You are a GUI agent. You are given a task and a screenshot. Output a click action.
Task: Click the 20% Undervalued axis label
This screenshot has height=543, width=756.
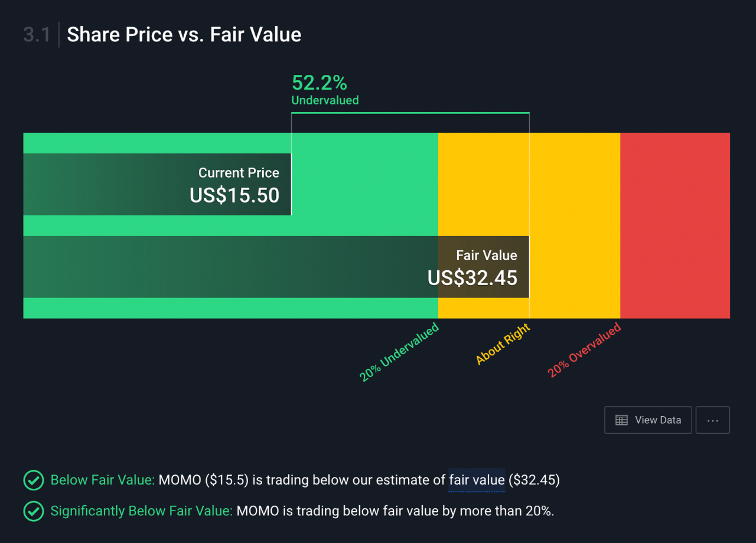pos(399,352)
